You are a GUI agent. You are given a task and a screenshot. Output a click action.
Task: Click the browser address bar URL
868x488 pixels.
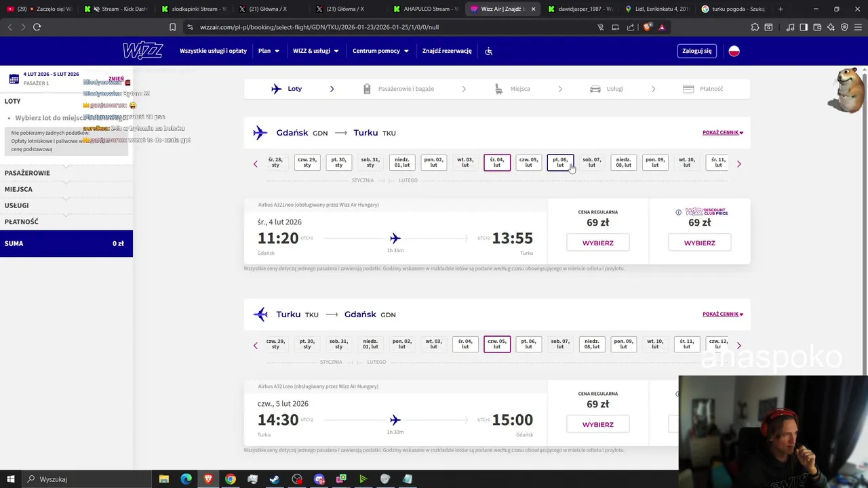319,27
